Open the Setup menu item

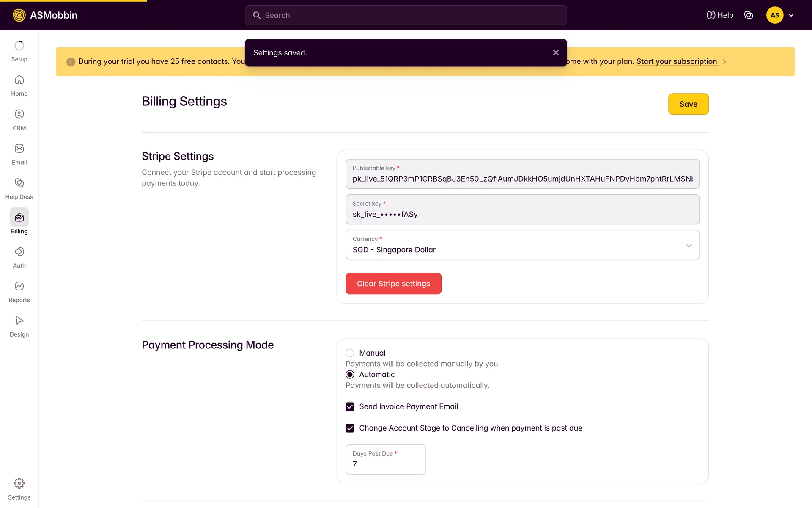tap(19, 51)
